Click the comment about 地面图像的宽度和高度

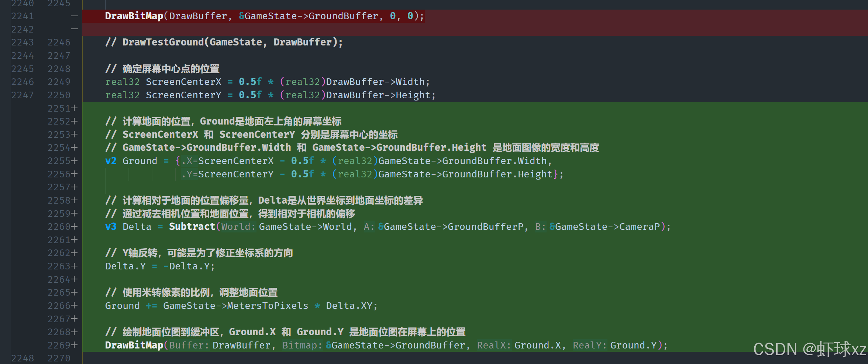pyautogui.click(x=352, y=147)
